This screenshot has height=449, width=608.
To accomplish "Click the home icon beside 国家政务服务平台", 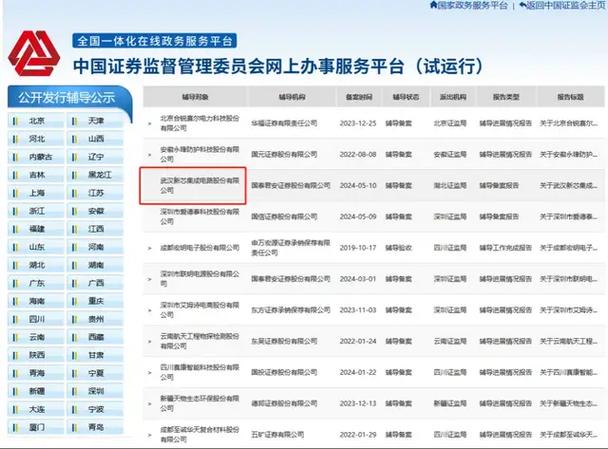I will tap(434, 5).
